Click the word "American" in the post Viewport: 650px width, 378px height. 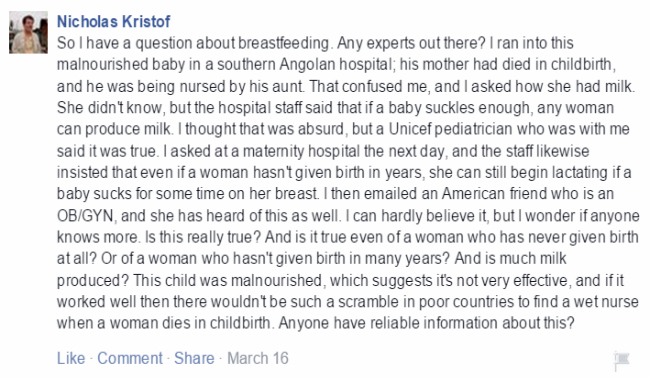pos(472,194)
